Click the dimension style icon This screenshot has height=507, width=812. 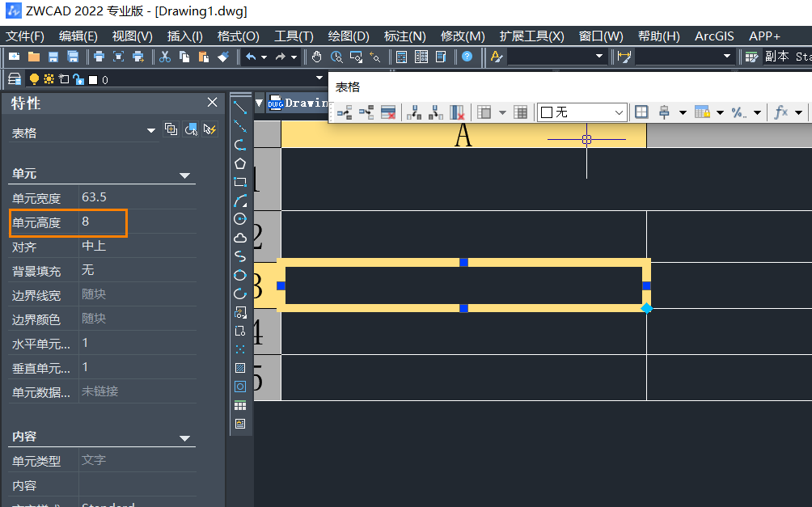click(624, 57)
